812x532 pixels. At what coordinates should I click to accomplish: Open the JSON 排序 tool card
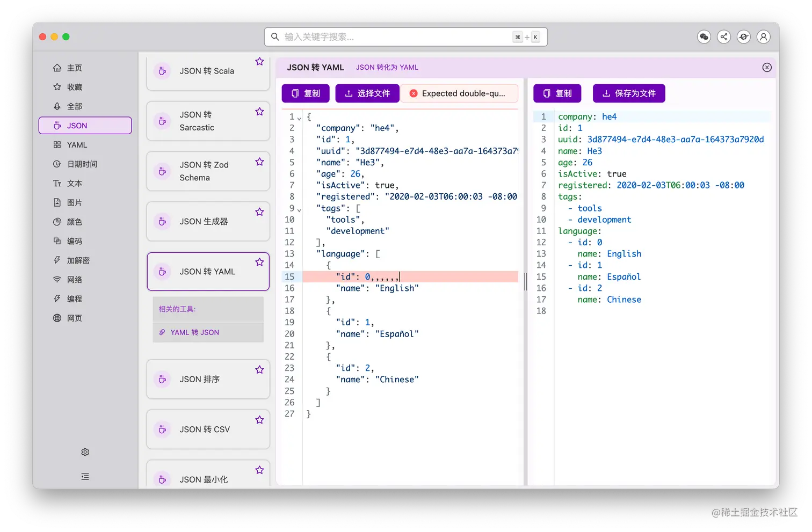[x=208, y=379]
